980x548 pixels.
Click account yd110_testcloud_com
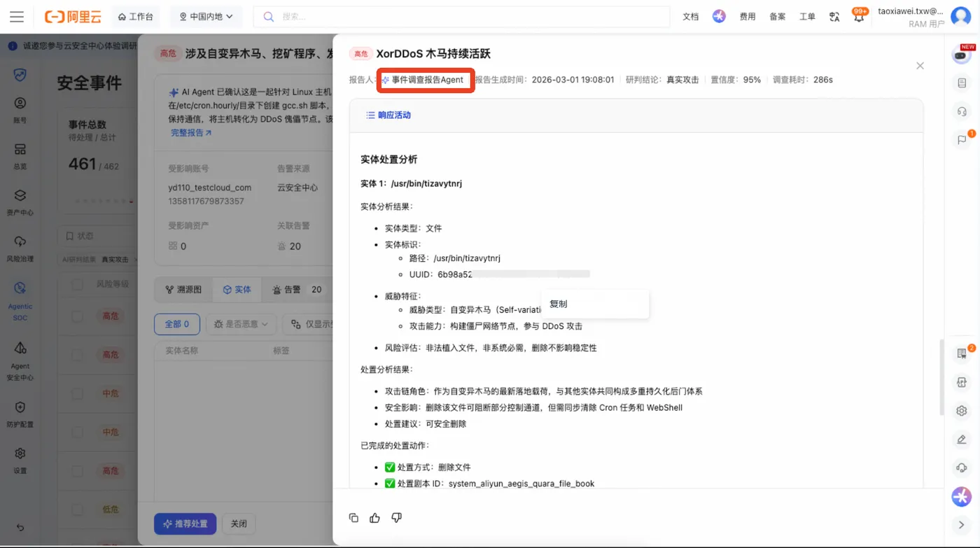[209, 188]
